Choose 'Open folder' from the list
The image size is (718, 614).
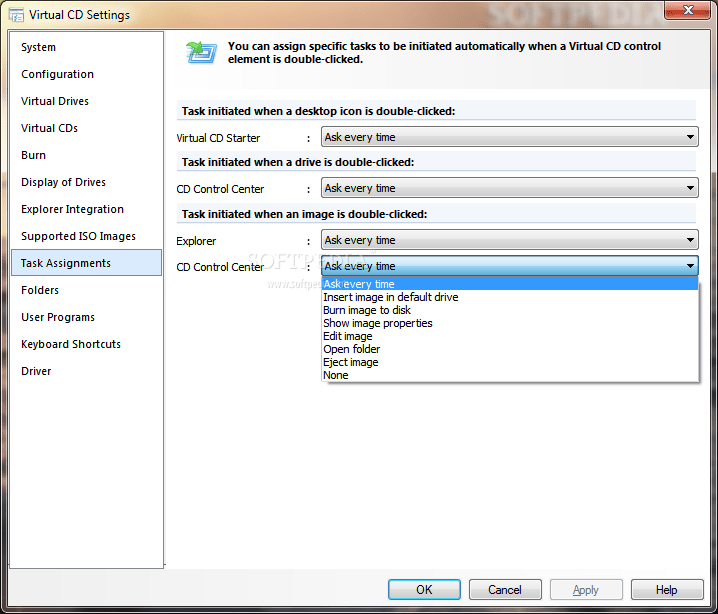click(510, 349)
